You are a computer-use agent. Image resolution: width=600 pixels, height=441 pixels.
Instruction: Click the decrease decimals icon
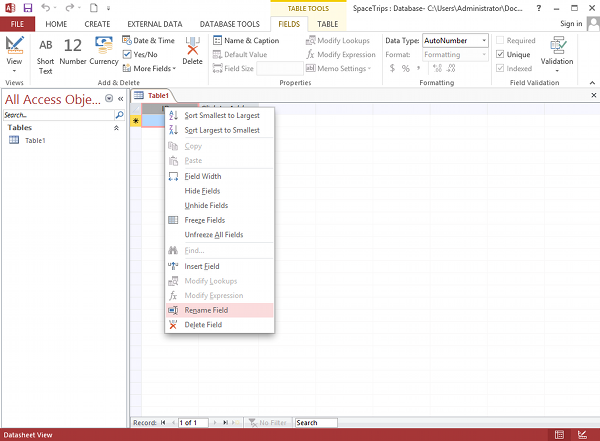tap(451, 68)
